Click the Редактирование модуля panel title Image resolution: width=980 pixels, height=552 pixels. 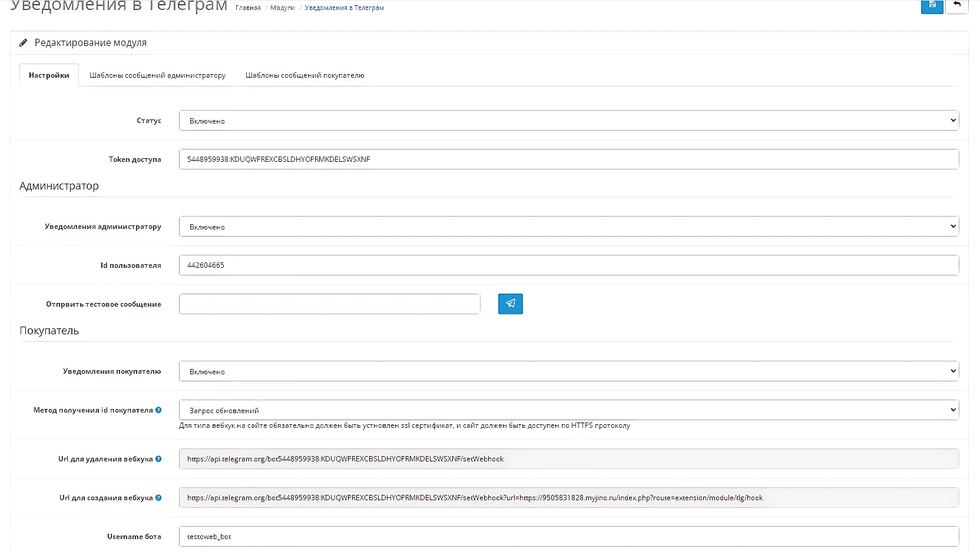[x=91, y=43]
